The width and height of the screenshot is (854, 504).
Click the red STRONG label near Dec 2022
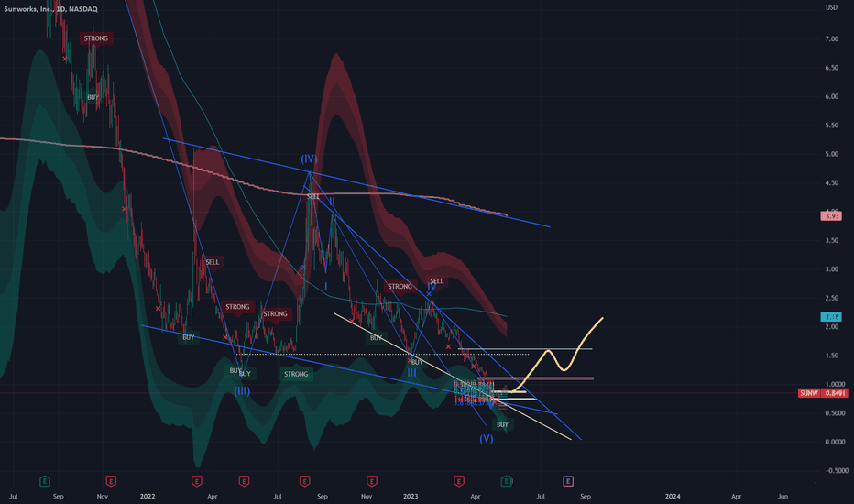(400, 287)
